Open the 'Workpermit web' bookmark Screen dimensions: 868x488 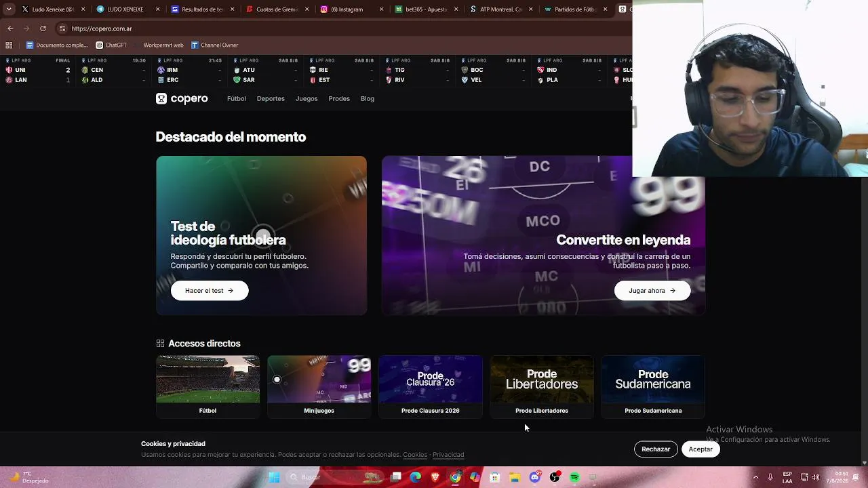[x=159, y=45]
